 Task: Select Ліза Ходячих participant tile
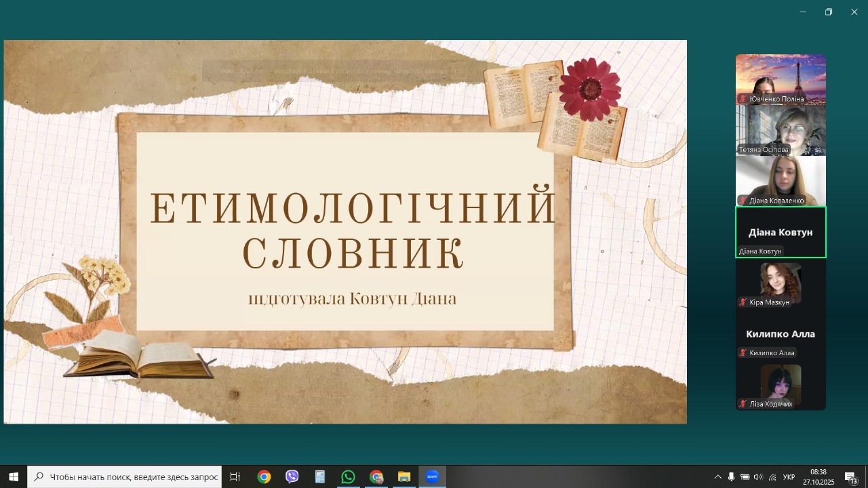pos(781,384)
